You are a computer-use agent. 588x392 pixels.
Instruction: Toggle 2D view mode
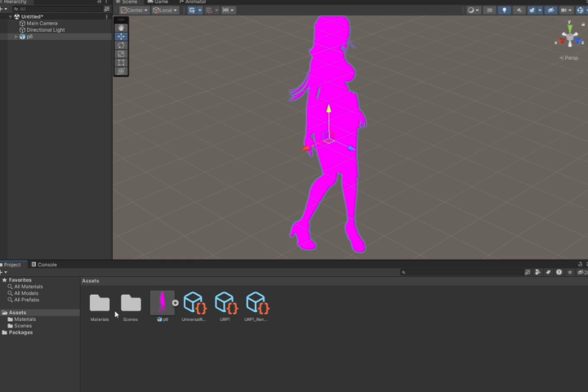(x=489, y=10)
